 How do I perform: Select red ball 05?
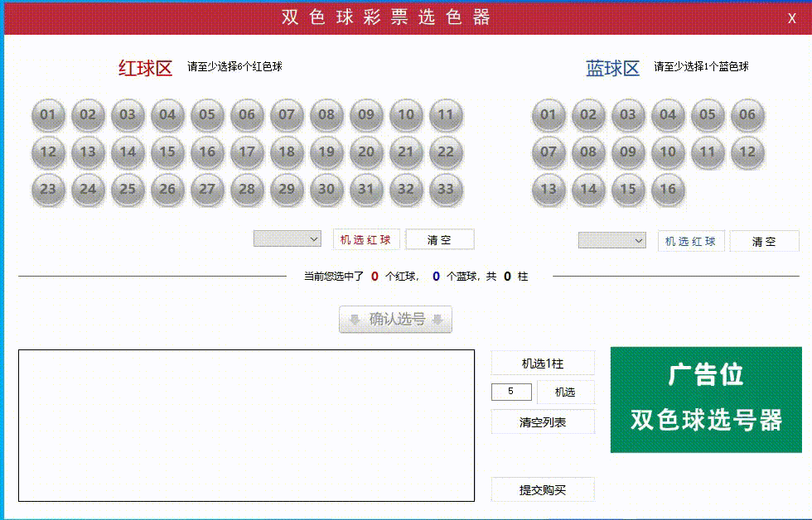[207, 115]
